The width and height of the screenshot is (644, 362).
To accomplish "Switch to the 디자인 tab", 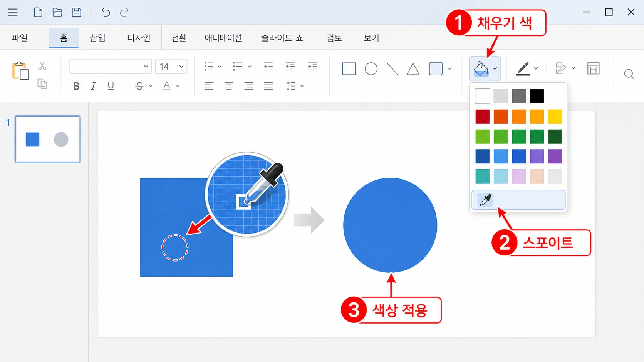I will point(139,38).
